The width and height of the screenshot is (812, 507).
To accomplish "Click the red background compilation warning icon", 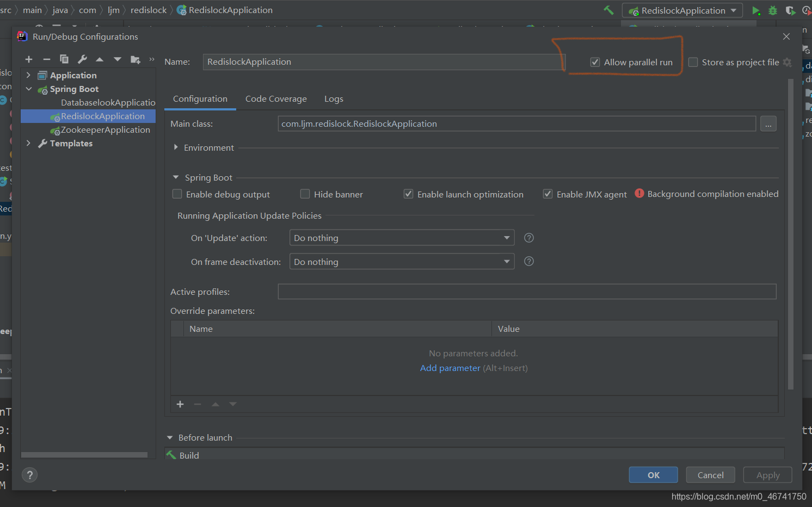I will pyautogui.click(x=639, y=193).
